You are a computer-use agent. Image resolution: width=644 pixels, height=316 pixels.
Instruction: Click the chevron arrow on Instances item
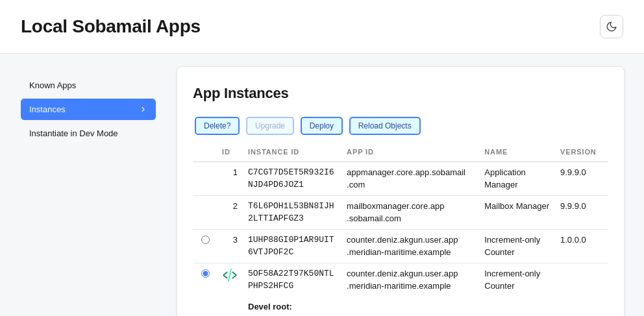(x=143, y=109)
